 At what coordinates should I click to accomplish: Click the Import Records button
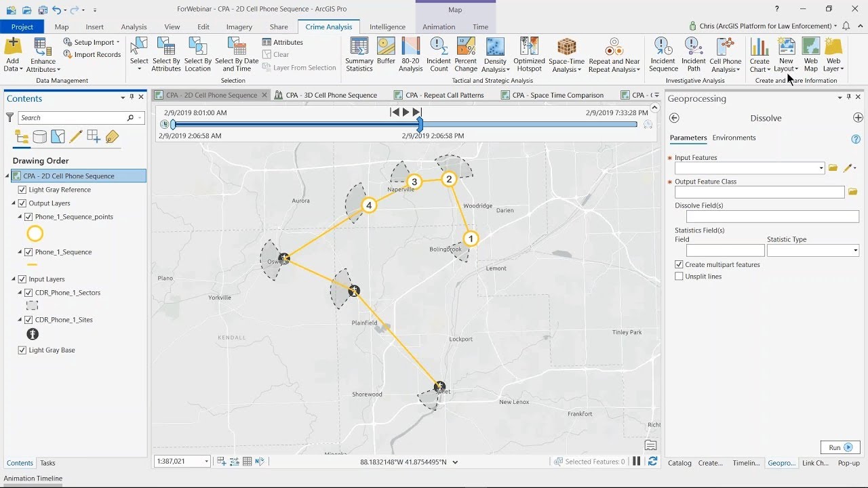pyautogui.click(x=92, y=55)
